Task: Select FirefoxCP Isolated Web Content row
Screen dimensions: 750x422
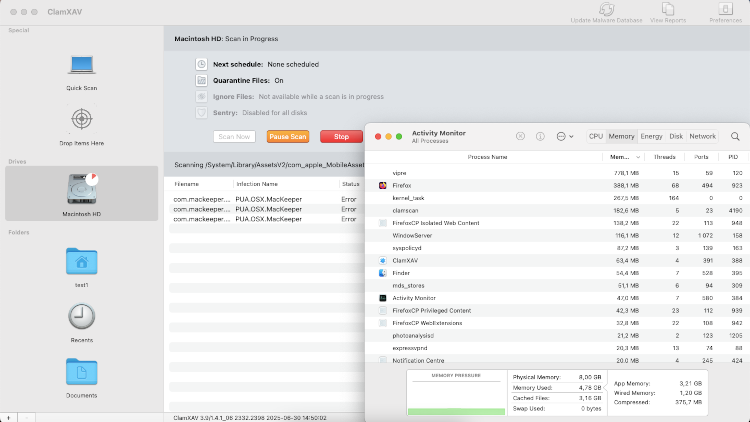Action: 558,222
